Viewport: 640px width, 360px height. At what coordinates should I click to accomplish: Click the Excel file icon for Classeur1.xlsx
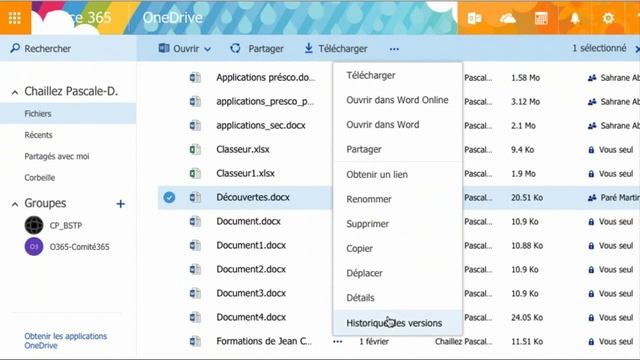pos(195,173)
